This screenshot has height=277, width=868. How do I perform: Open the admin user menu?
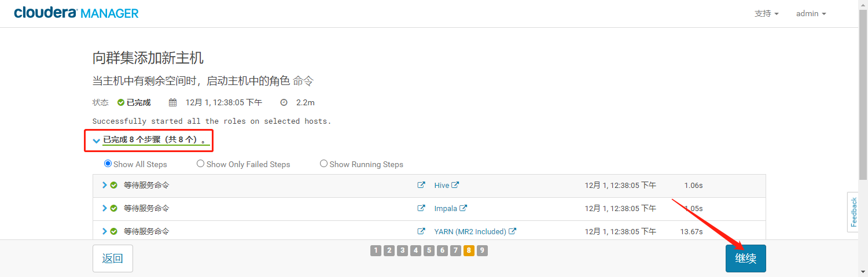pyautogui.click(x=811, y=13)
